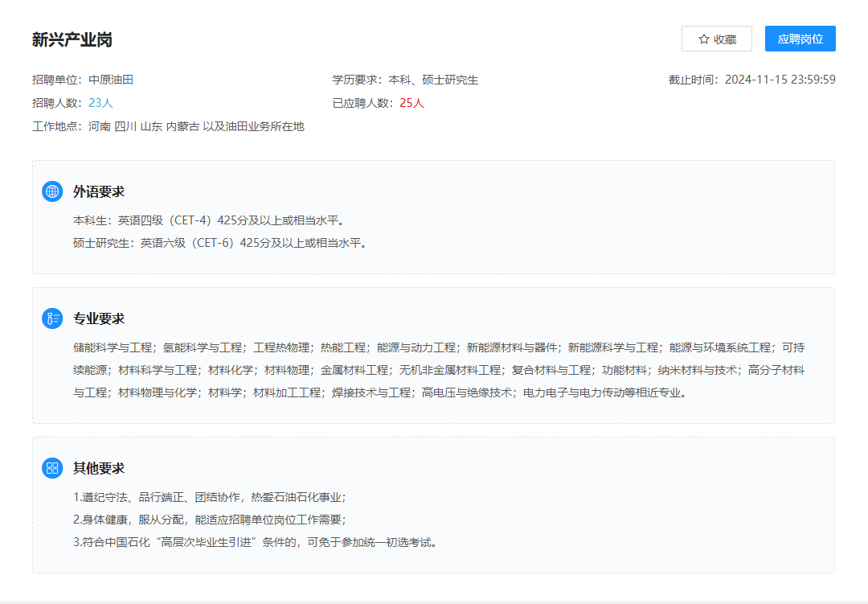Click the deadline text 2024-11-15 23:59:59

pos(781,78)
